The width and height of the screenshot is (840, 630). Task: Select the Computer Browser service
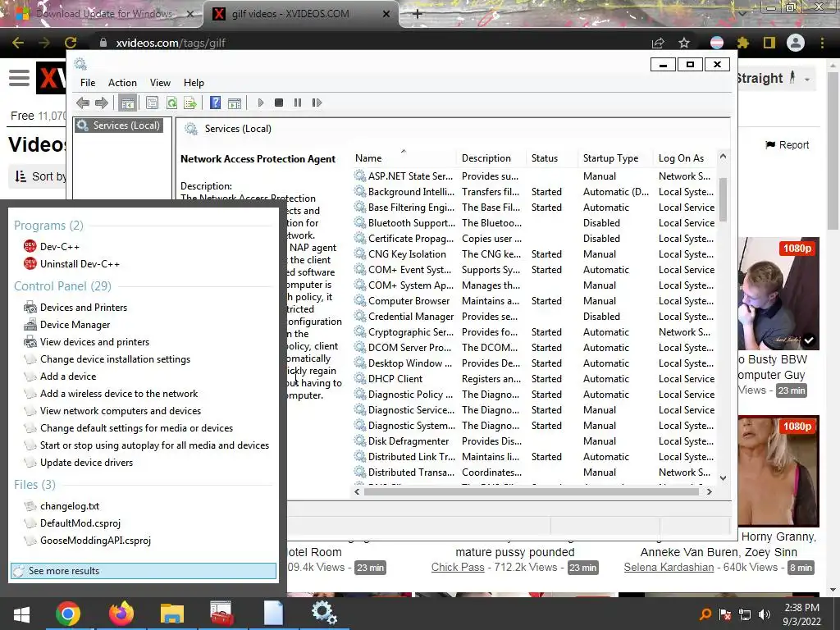point(534,301)
